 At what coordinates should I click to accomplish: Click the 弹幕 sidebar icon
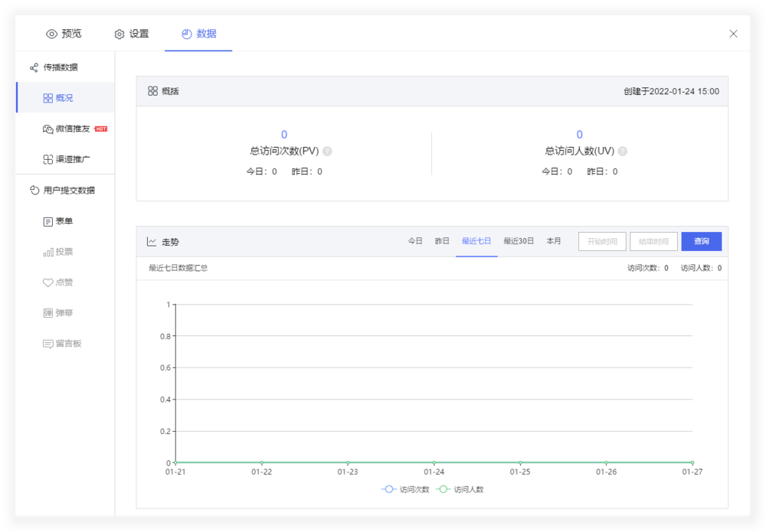48,313
